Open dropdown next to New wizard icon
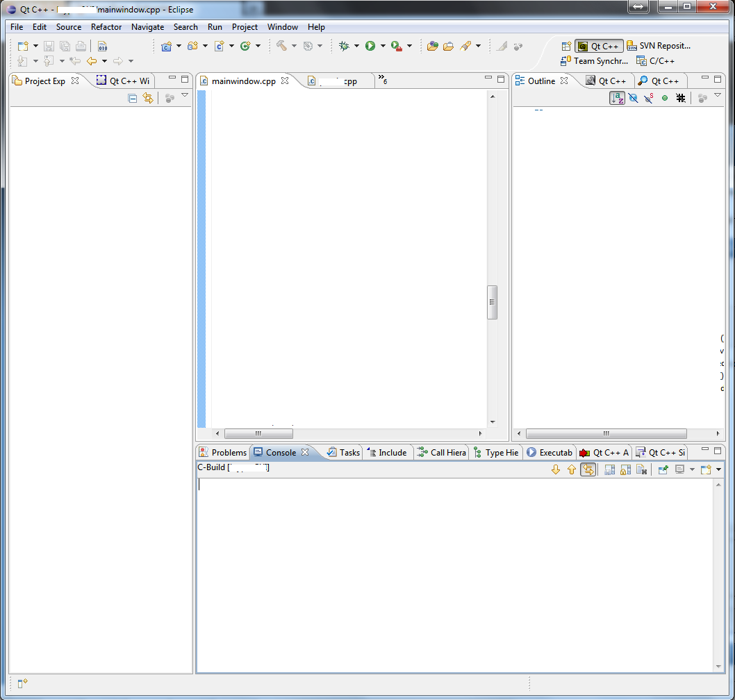This screenshot has width=735, height=700. point(35,46)
